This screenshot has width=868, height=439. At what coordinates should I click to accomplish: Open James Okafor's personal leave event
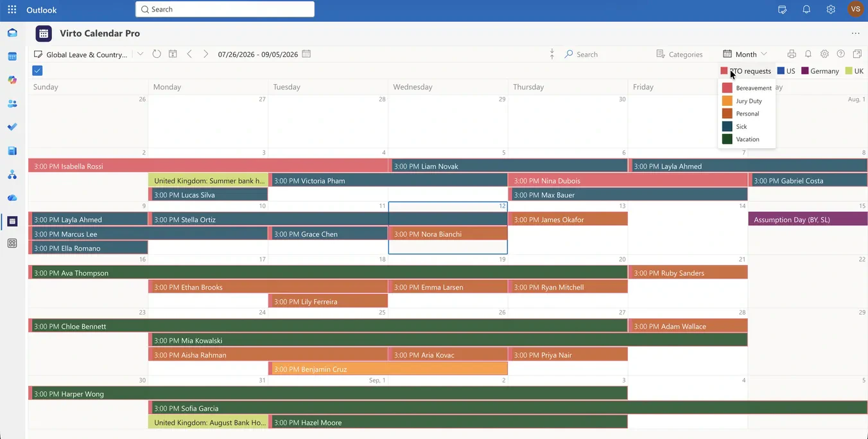[568, 219]
